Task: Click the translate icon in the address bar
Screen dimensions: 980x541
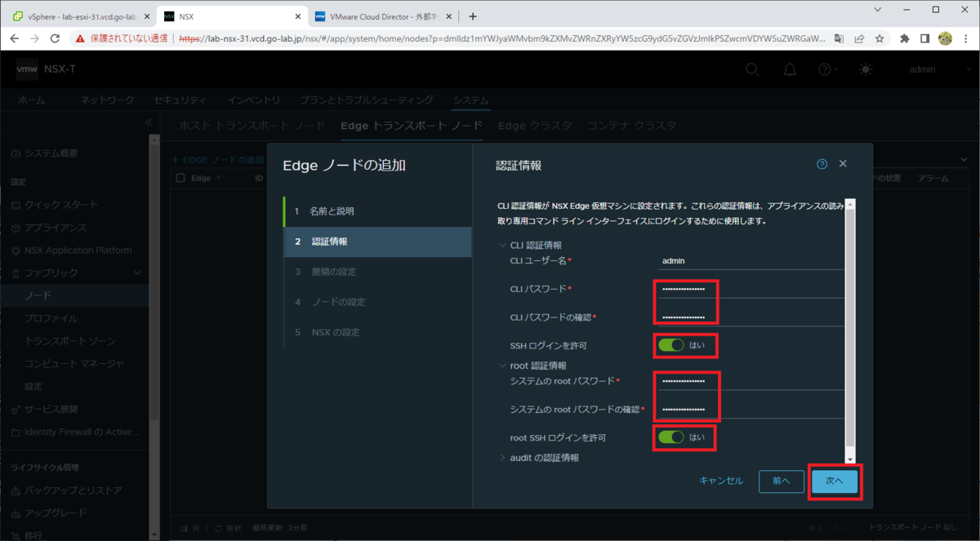Action: click(840, 38)
